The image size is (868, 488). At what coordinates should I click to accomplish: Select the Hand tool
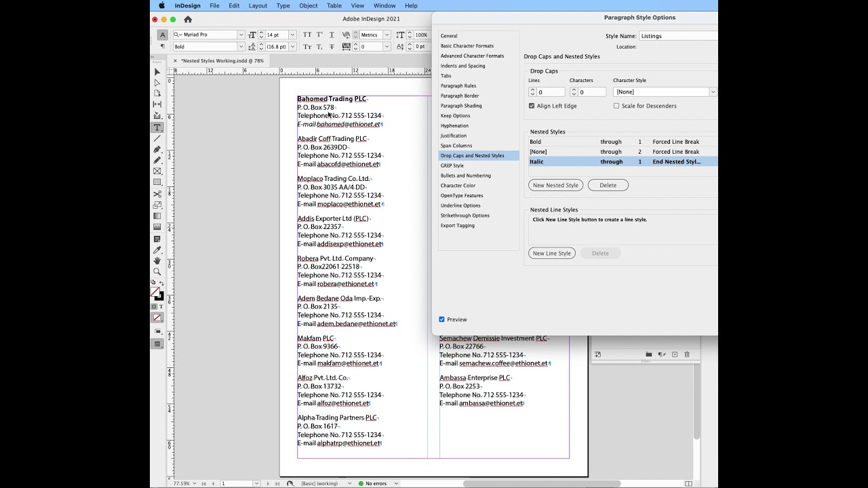pyautogui.click(x=157, y=261)
